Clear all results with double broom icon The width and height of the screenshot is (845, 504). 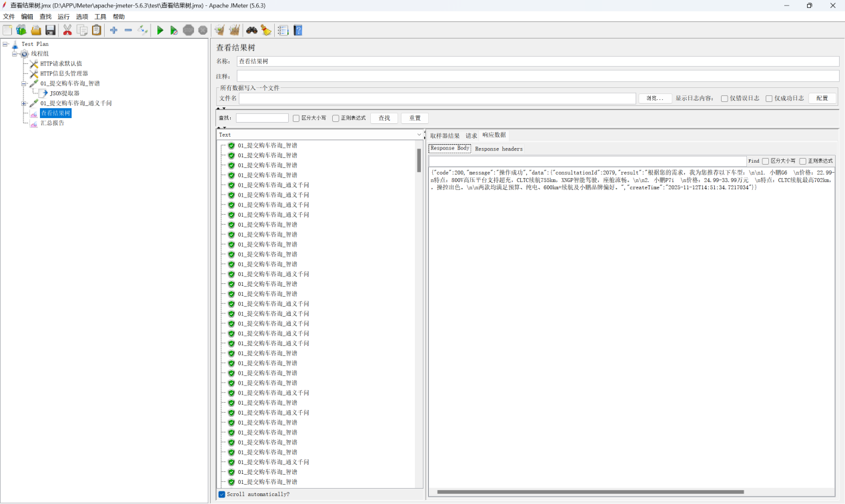point(234,30)
